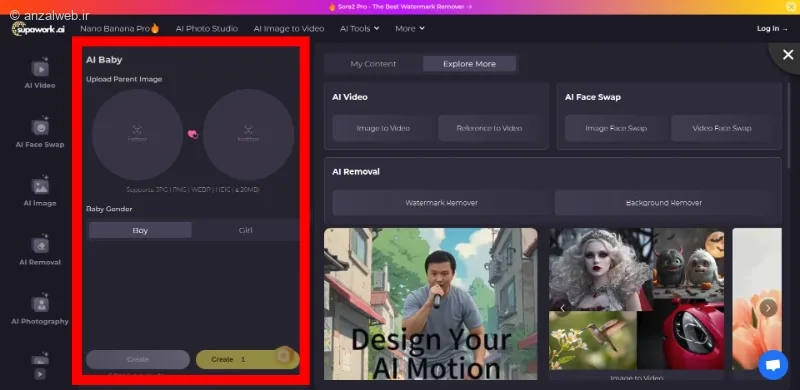Click the supawork.ai logo
The image size is (800, 390).
coord(39,29)
